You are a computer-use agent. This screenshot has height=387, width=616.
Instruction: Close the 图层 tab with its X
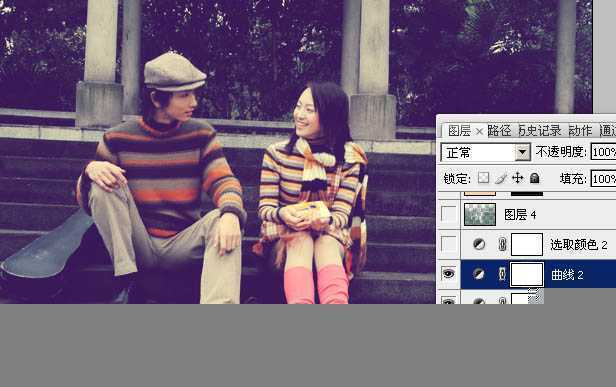pos(479,131)
